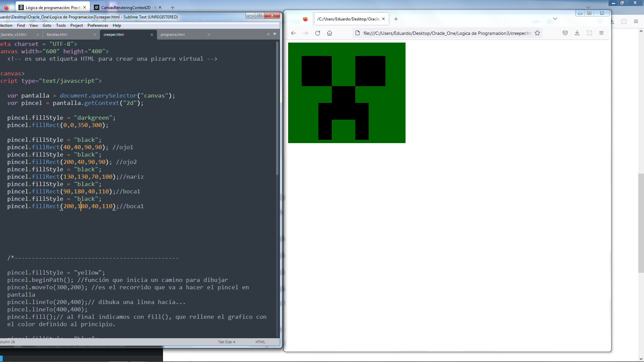Switch to the programa.html tab
The height and width of the screenshot is (362, 644).
click(172, 35)
